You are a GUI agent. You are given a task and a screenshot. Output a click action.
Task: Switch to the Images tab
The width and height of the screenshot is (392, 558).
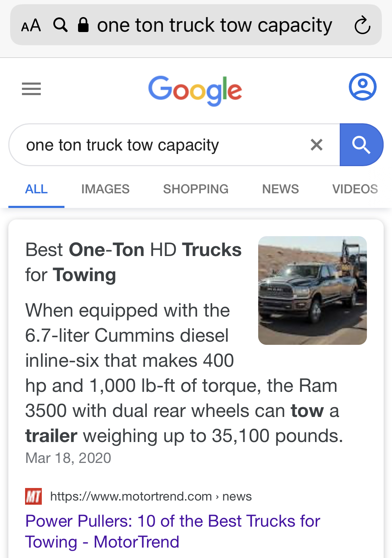[105, 189]
